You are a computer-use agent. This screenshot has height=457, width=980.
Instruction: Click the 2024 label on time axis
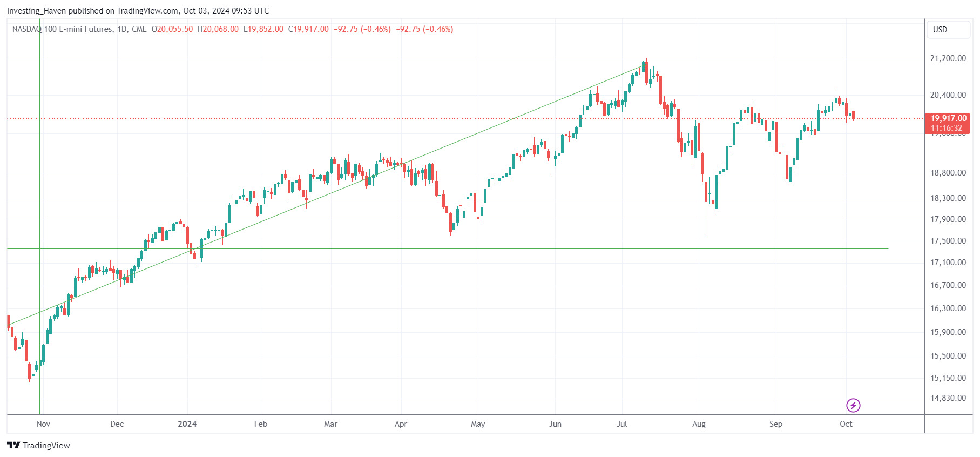(187, 424)
